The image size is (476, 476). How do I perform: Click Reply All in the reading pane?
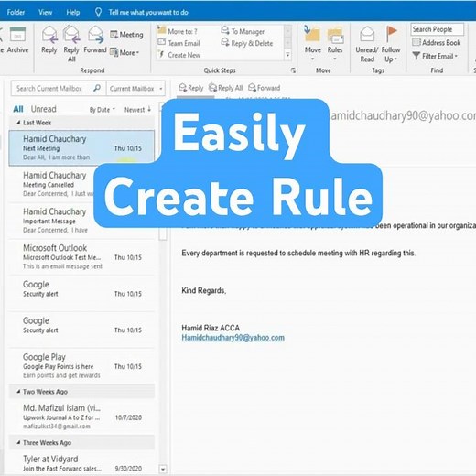click(226, 88)
